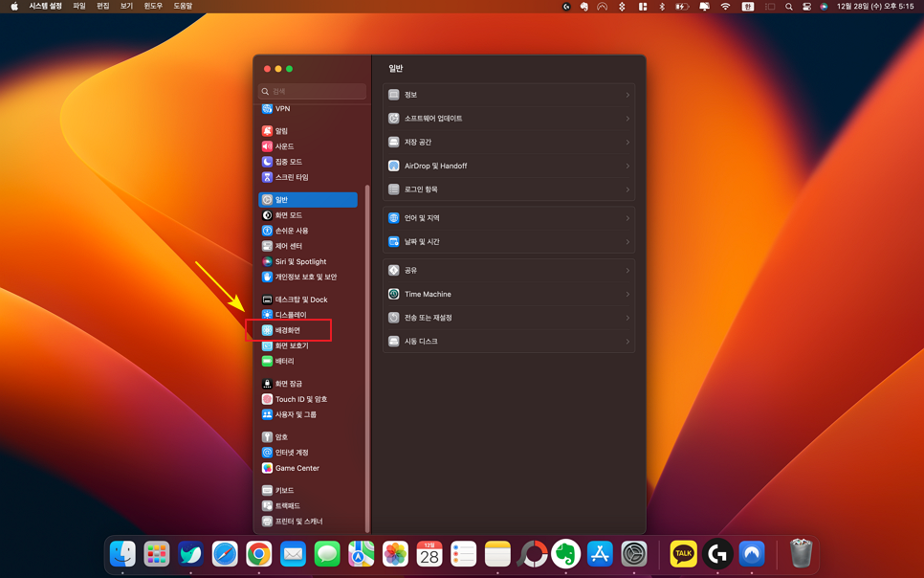The width and height of the screenshot is (924, 578).
Task: Select 키보드 in sidebar
Action: [x=308, y=490]
